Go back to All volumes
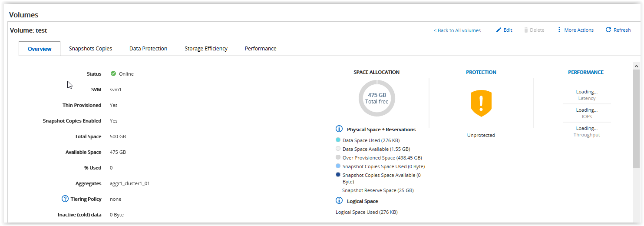The width and height of the screenshot is (644, 226). 457,30
